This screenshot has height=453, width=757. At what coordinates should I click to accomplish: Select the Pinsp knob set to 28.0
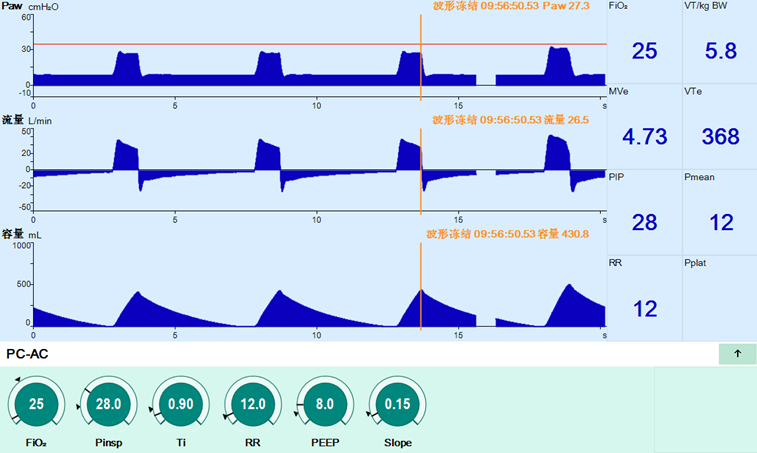click(x=108, y=404)
